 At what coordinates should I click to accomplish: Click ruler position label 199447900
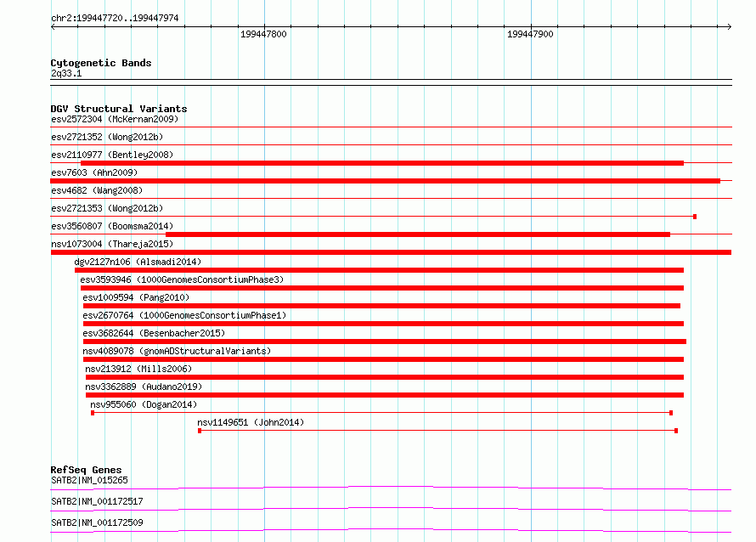coord(530,34)
